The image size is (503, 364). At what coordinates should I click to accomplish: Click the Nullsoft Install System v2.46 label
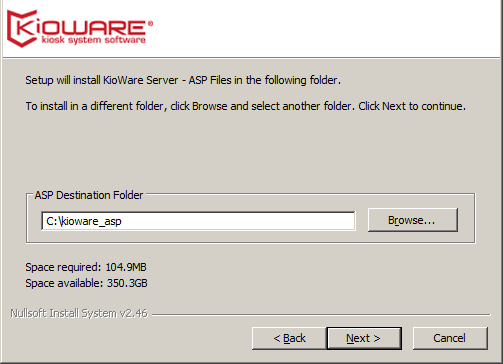click(x=79, y=313)
